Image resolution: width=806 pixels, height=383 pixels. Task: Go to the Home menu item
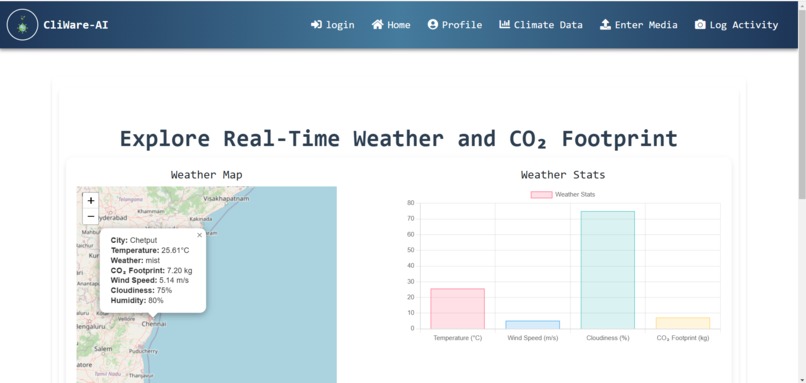pos(391,25)
